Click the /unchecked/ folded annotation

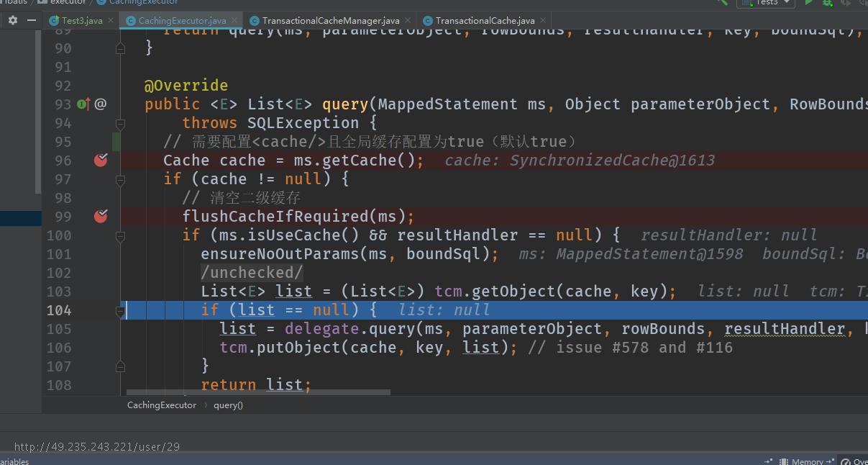(252, 273)
